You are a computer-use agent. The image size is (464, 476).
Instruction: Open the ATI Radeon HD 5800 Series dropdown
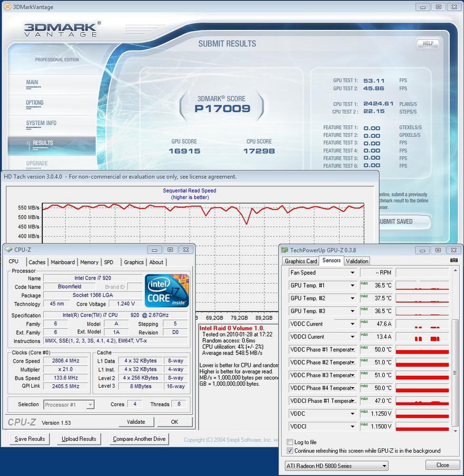337,466
